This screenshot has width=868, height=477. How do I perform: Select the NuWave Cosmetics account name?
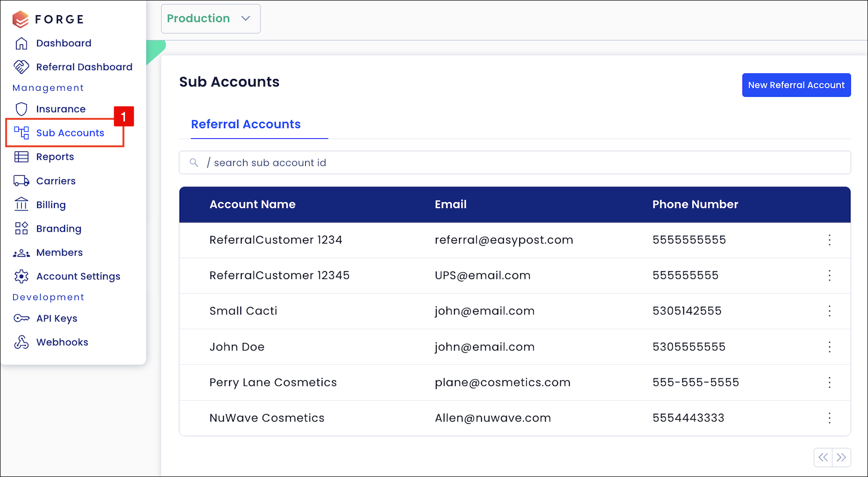pos(267,418)
